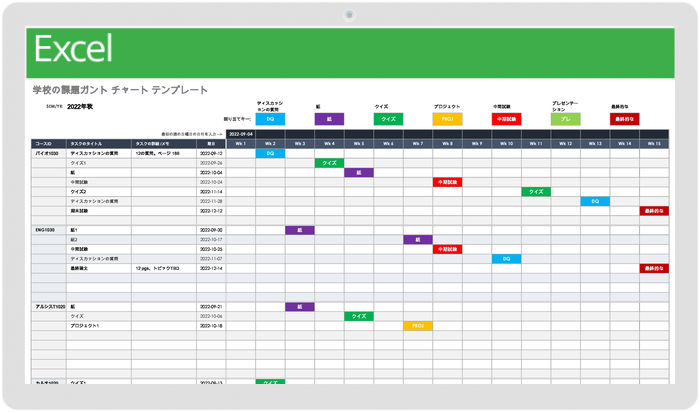
Task: Select the 2022-10-17 due date cell
Action: pos(211,240)
